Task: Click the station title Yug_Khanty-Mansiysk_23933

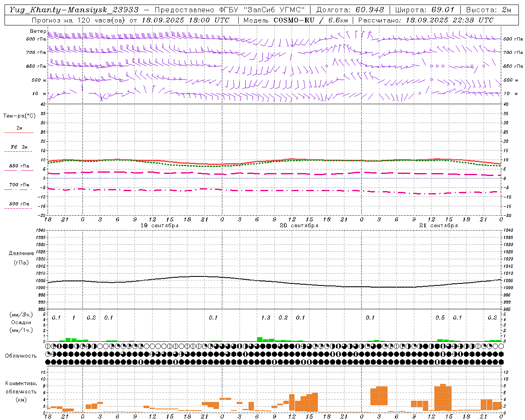Action: pyautogui.click(x=74, y=10)
